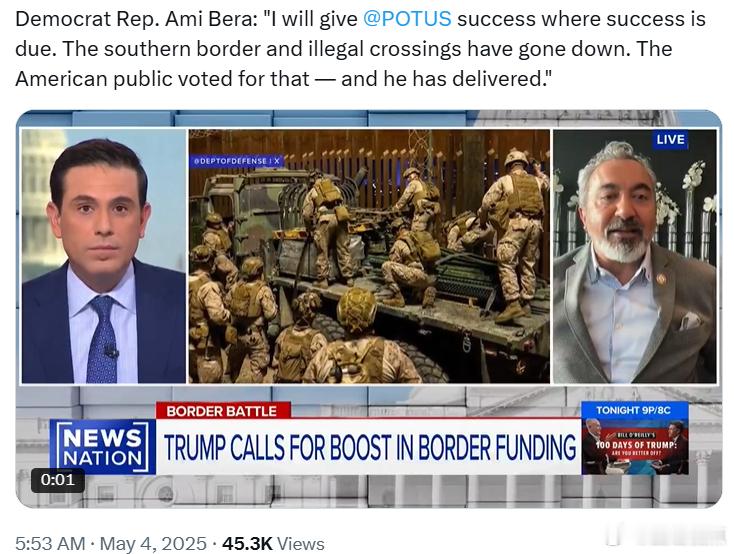Click the faded watermark beside Views
The height and width of the screenshot is (554, 734).
(x=667, y=536)
